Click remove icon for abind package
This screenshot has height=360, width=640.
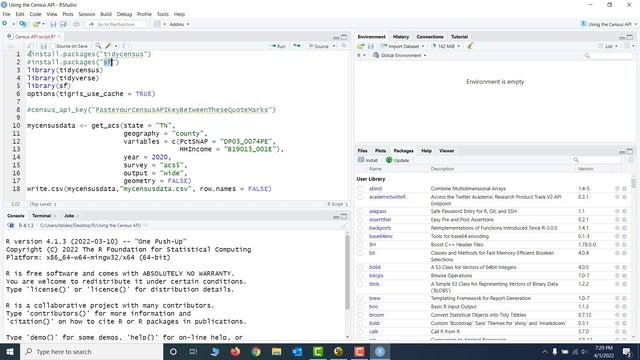[624, 189]
